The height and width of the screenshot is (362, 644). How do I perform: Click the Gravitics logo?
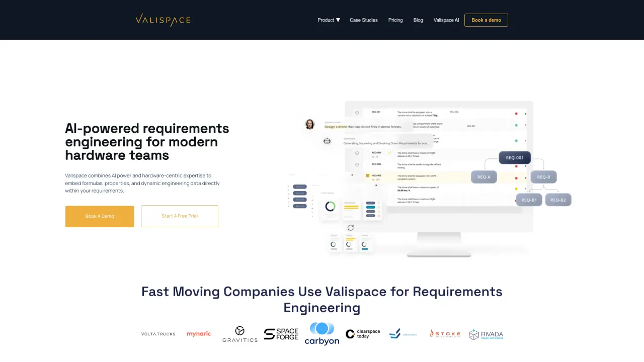(240, 334)
